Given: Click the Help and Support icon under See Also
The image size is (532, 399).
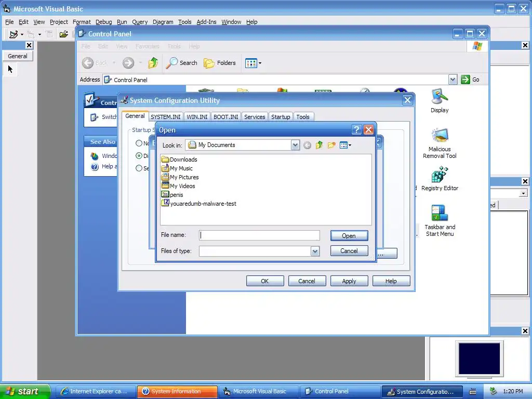Looking at the screenshot, I should point(95,167).
